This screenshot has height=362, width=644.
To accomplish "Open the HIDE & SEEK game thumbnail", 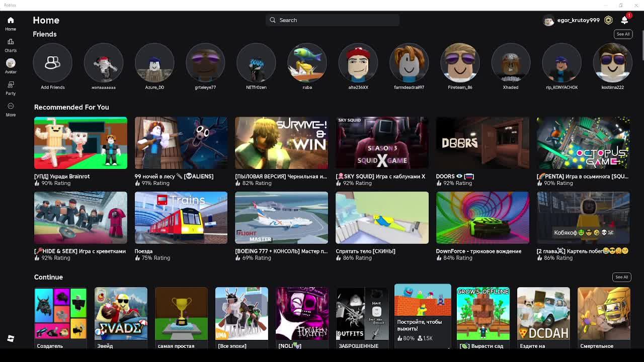I will point(80,218).
